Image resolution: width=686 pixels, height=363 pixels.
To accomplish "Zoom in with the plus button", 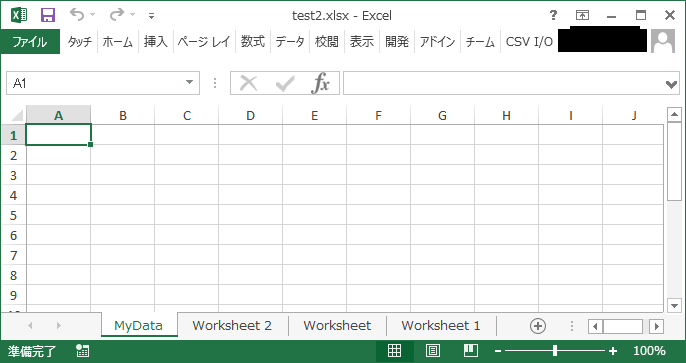I will coord(613,351).
